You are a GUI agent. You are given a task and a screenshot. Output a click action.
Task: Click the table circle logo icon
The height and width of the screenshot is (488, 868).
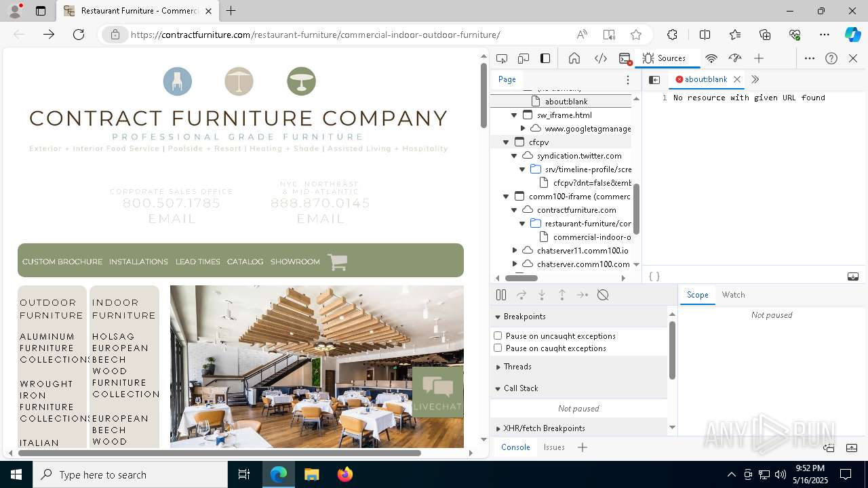pyautogui.click(x=301, y=81)
